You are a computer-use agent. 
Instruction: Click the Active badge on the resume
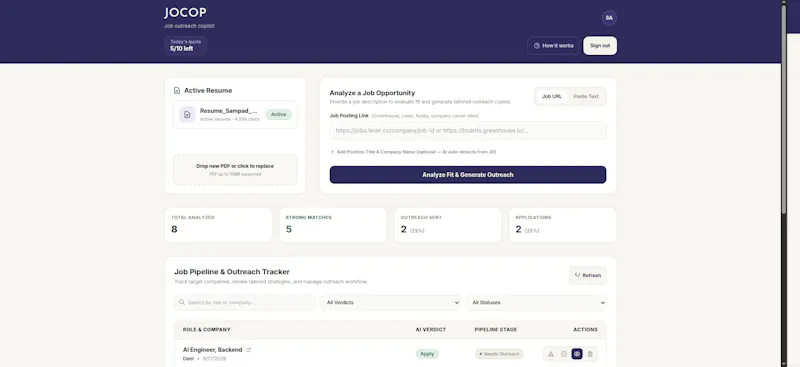(x=279, y=114)
